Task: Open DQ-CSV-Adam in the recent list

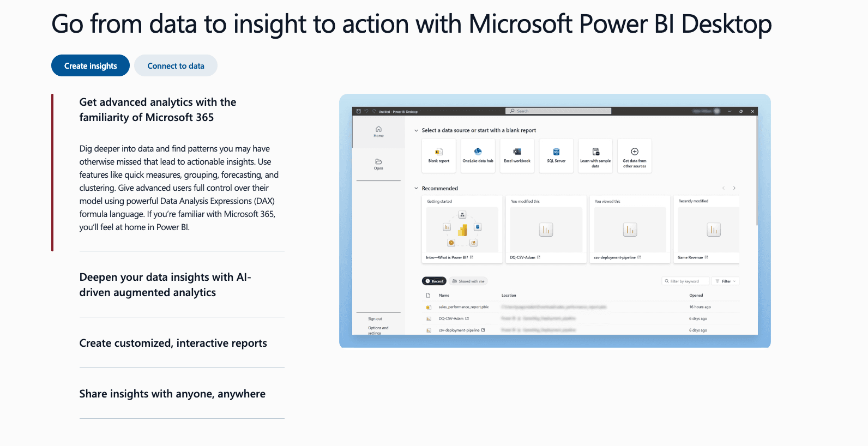Action: coord(451,318)
